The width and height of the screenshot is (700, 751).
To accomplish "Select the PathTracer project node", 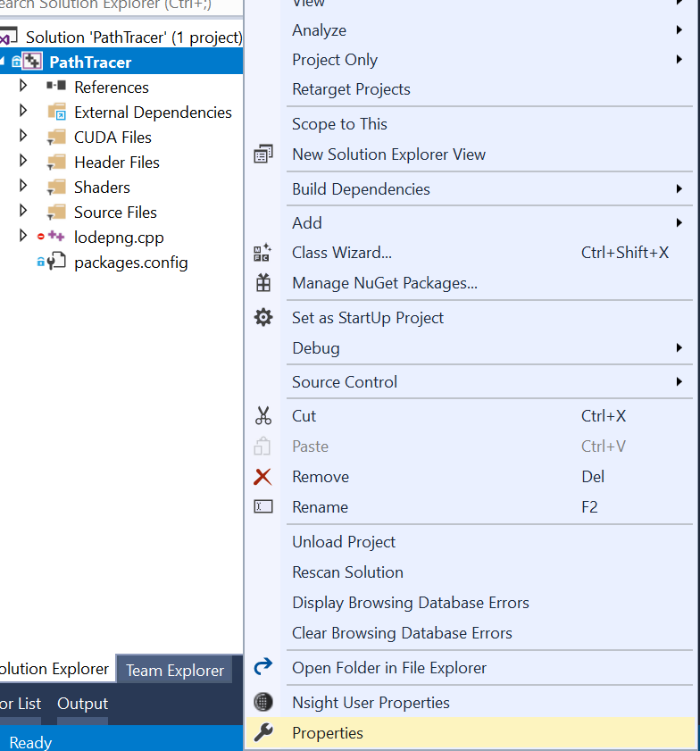I will pos(121,62).
